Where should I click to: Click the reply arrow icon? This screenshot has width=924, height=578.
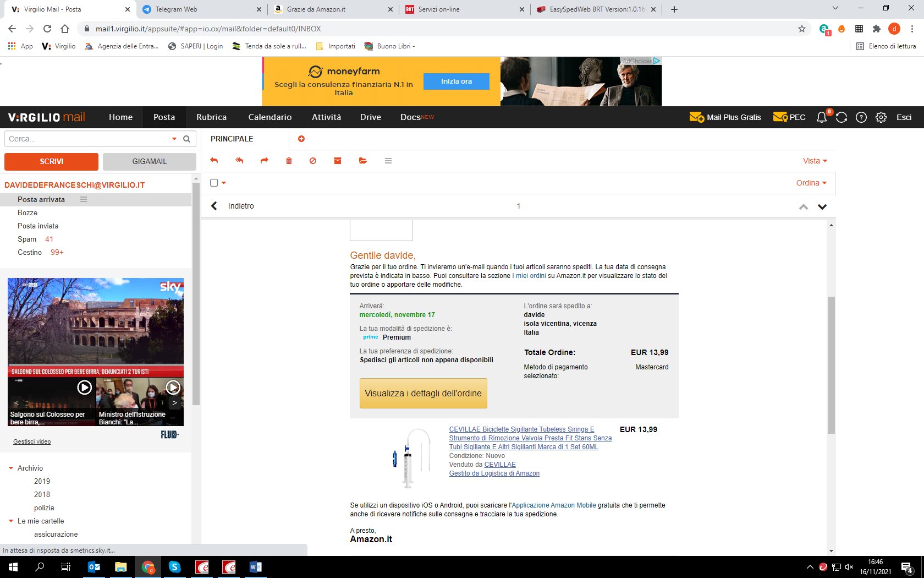(x=214, y=161)
